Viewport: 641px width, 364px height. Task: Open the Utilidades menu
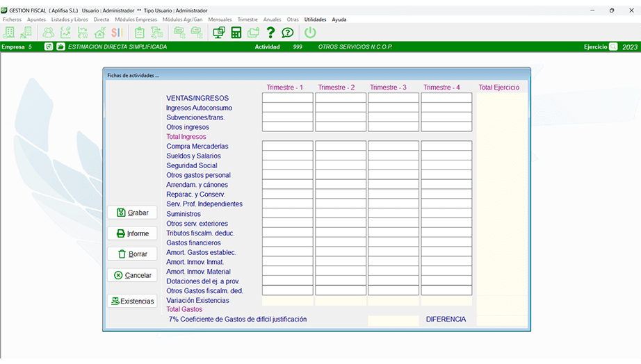315,19
